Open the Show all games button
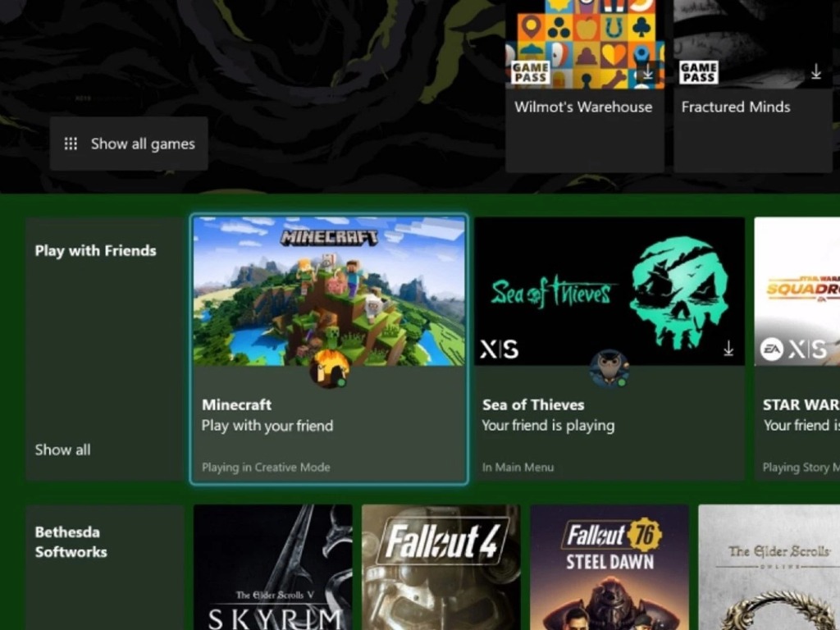The height and width of the screenshot is (630, 840). [x=129, y=144]
